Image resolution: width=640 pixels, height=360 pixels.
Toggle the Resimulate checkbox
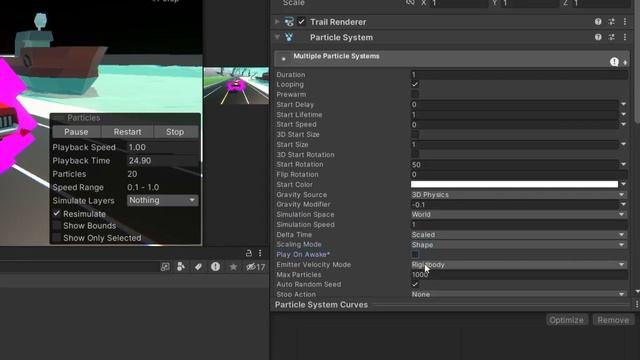click(x=56, y=213)
